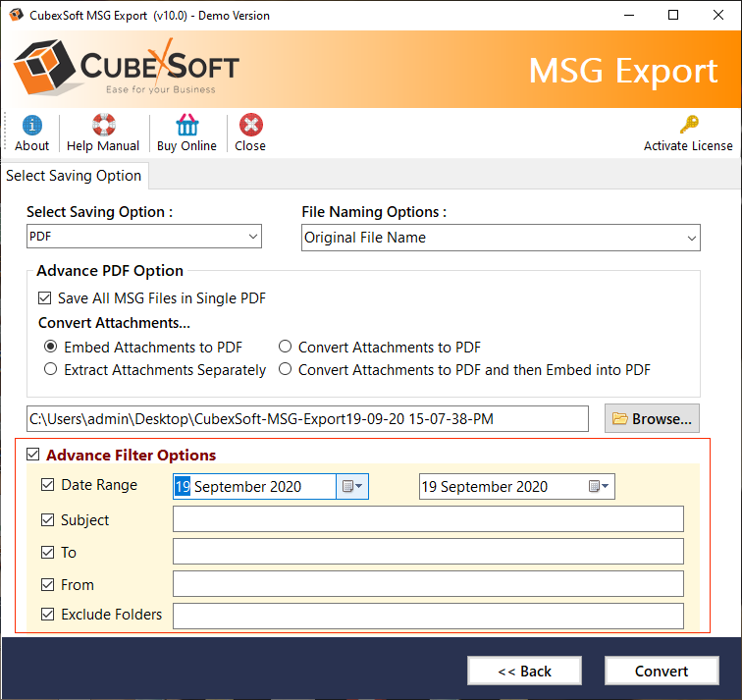This screenshot has height=700, width=742.
Task: Click the Activate License key icon
Action: [x=689, y=125]
